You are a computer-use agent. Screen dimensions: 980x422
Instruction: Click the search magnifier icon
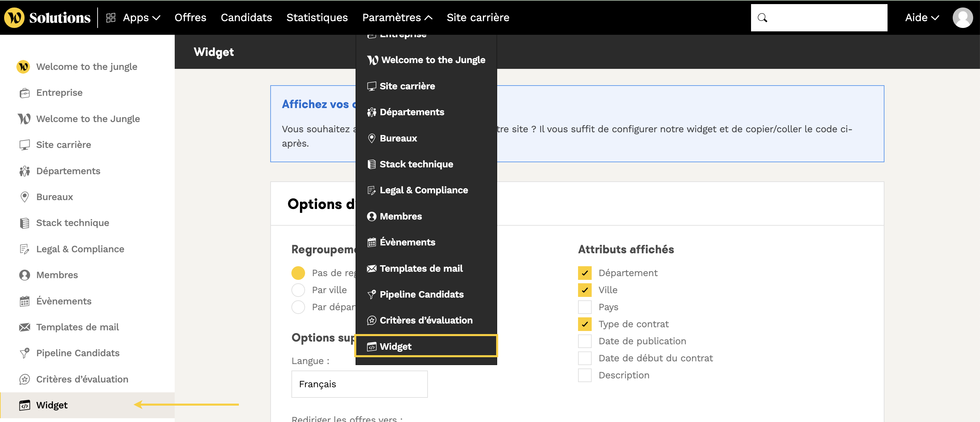762,18
